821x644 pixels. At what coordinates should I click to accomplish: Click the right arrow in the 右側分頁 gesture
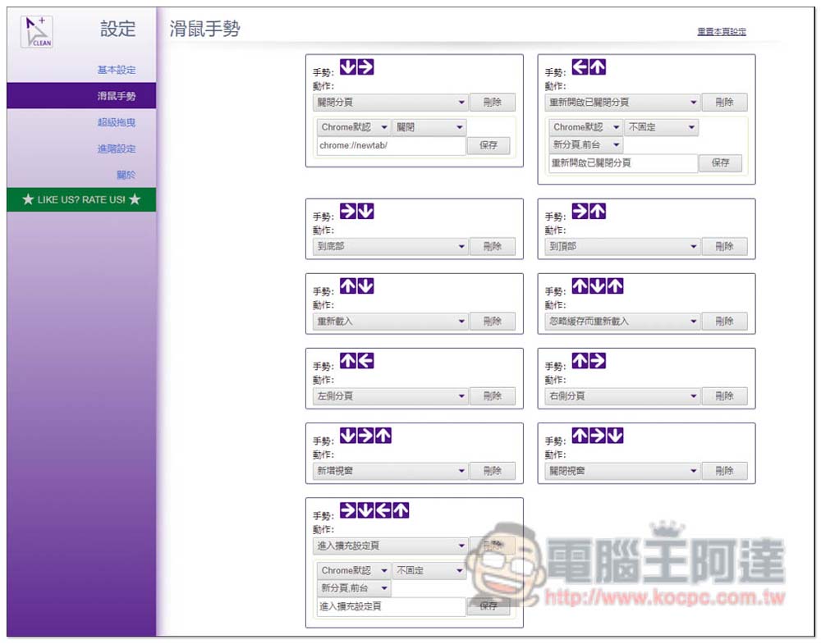598,361
